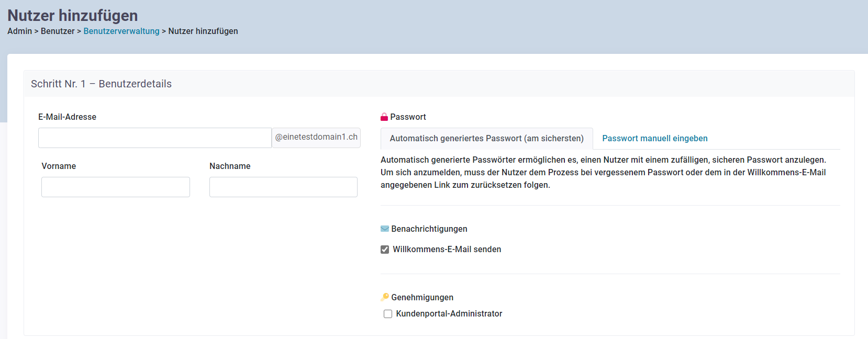Click the Nutzer hinzufügen page heading
The height and width of the screenshot is (339, 868).
(73, 15)
